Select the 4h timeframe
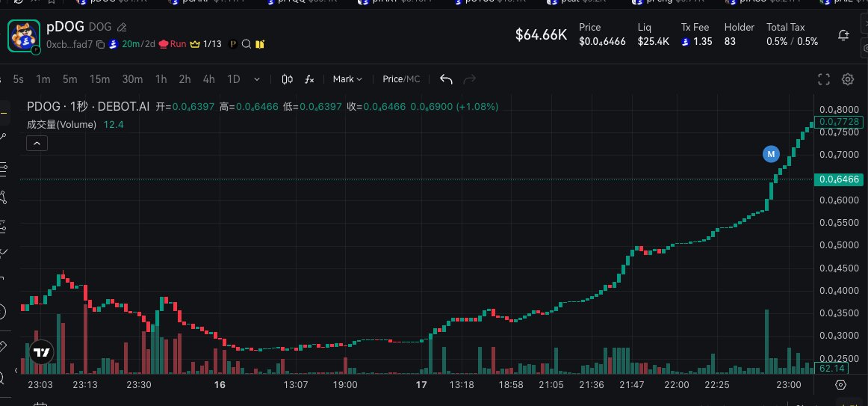The width and height of the screenshot is (868, 406). coord(208,79)
